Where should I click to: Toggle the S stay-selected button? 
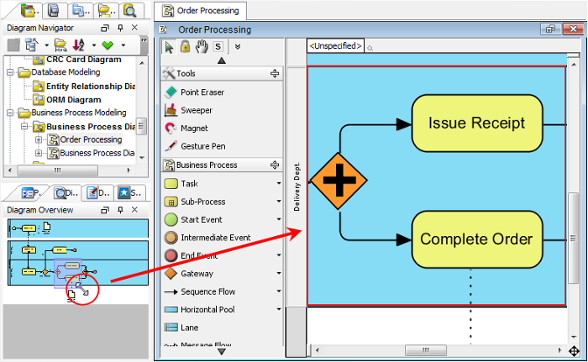click(218, 47)
